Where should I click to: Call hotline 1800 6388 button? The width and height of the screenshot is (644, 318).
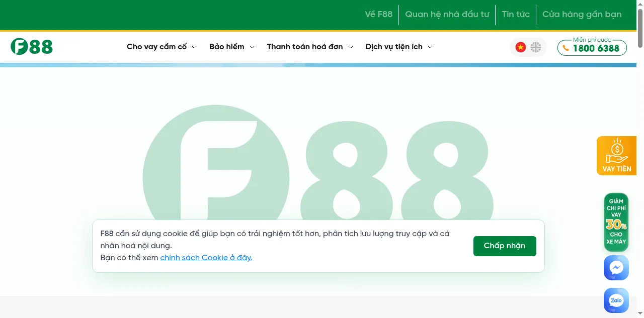click(592, 47)
